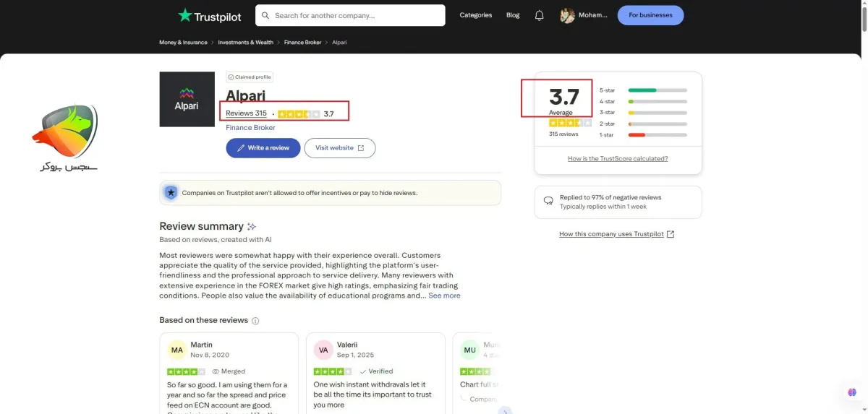Open the Reviews 315 link
The height and width of the screenshot is (414, 868).
(x=246, y=113)
